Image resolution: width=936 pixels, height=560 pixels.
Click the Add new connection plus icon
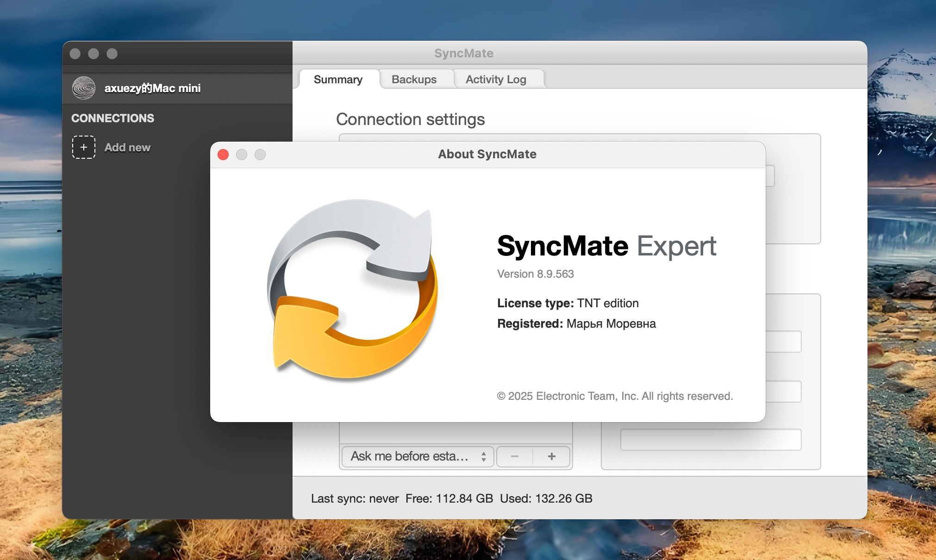point(83,147)
